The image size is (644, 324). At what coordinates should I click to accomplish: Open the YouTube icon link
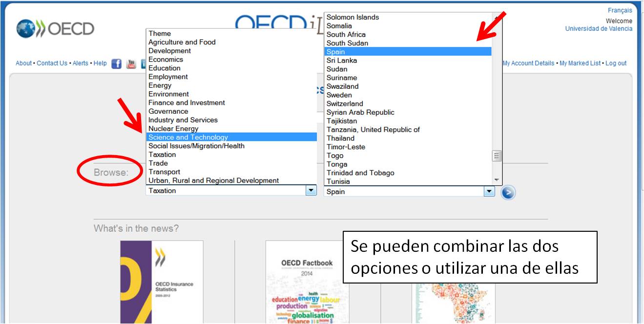pos(131,63)
